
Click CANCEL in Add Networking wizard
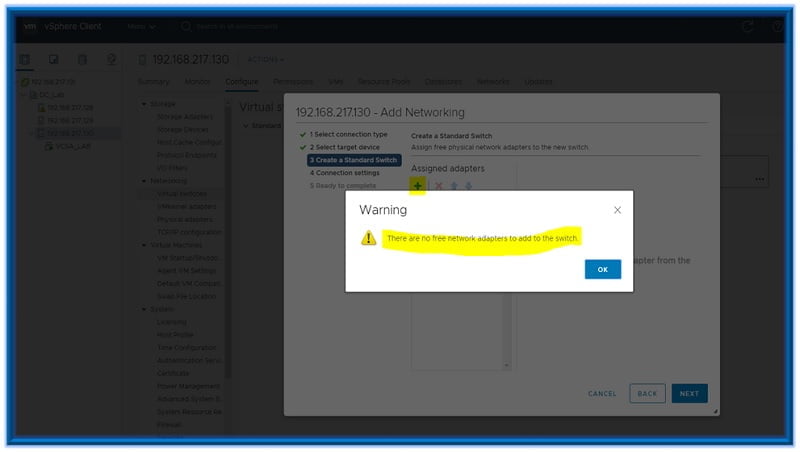coord(602,393)
